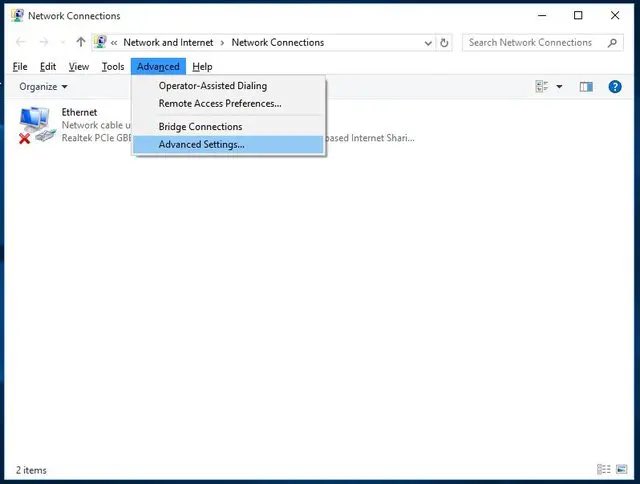The height and width of the screenshot is (484, 640).
Task: Select the Ethernet adapter icon
Action: tap(37, 124)
